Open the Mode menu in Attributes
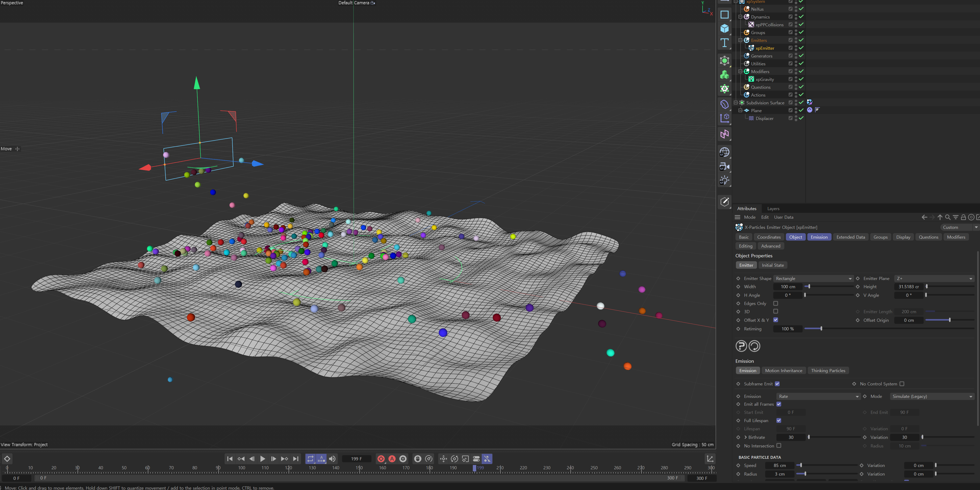 point(749,217)
